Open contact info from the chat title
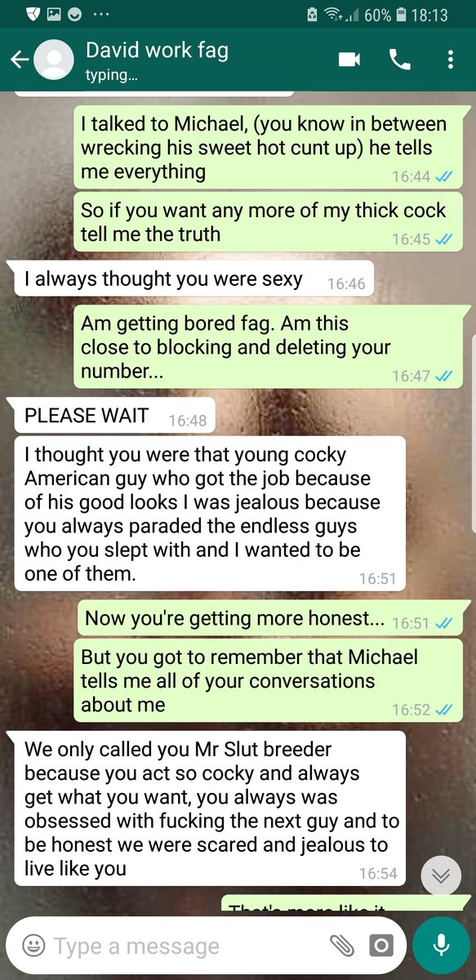Screen dimensions: 476x980 157,51
